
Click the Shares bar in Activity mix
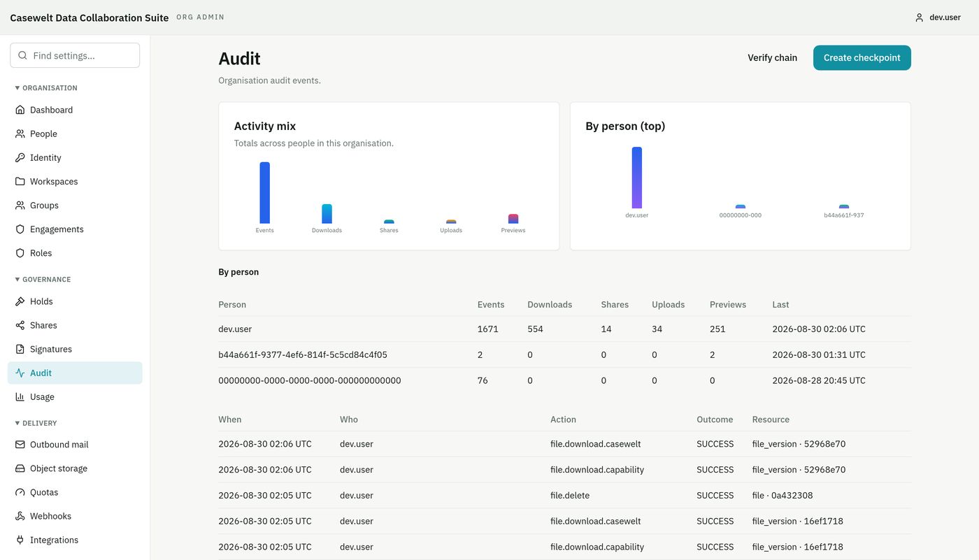pyautogui.click(x=389, y=222)
